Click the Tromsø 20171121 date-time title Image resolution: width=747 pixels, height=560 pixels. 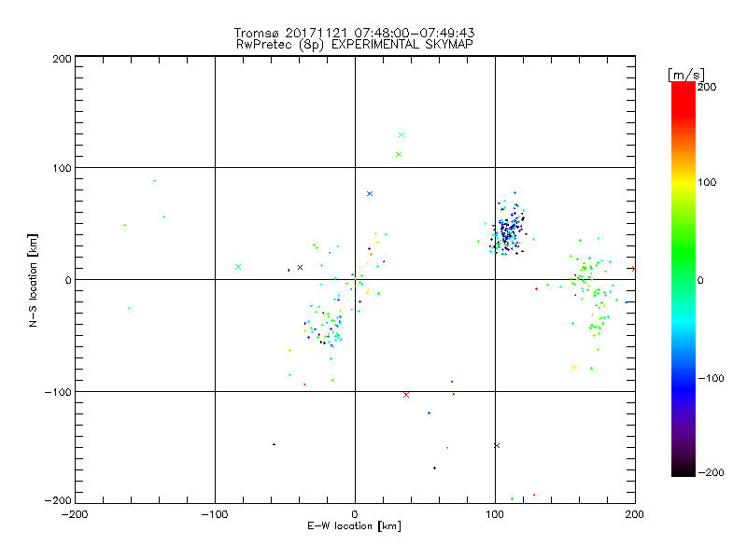point(355,33)
